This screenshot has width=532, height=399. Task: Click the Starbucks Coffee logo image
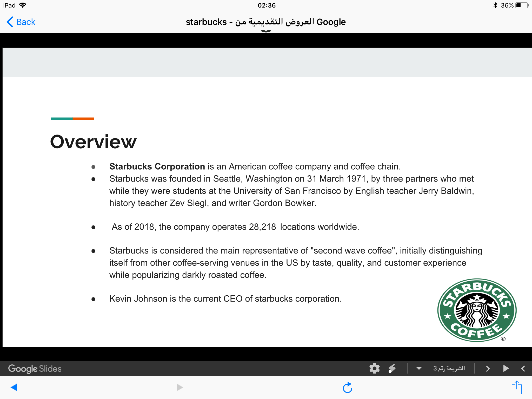tap(477, 310)
